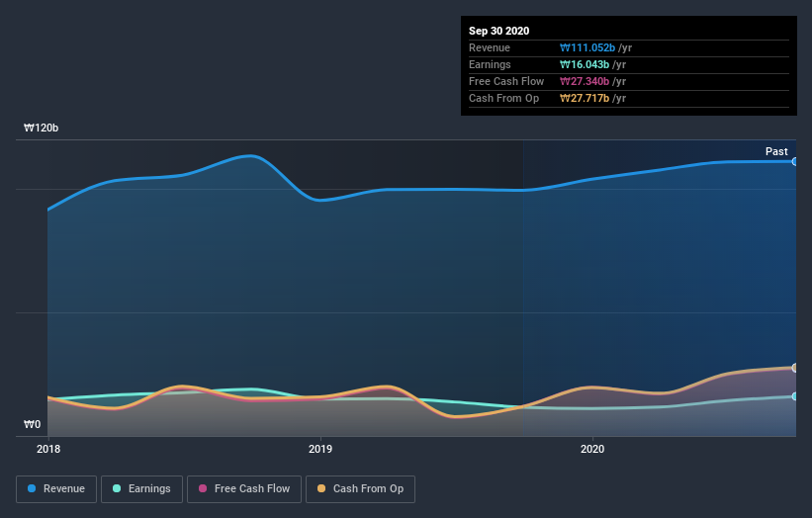This screenshot has height=518, width=812.
Task: Click the Earnings endpoint marker on chart
Action: click(x=794, y=396)
